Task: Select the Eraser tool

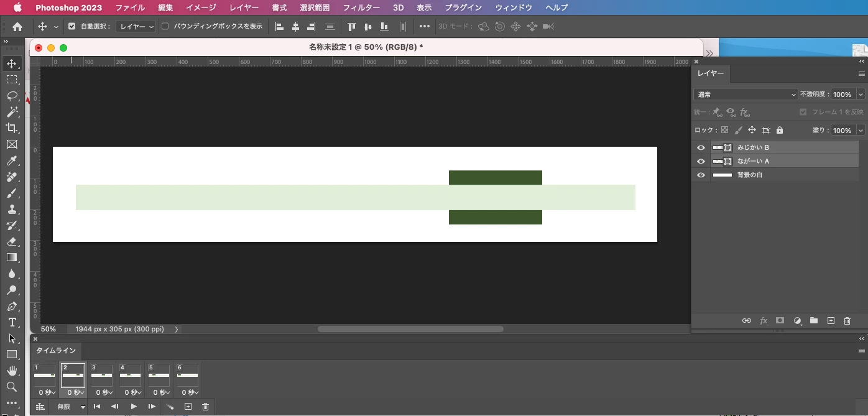Action: pyautogui.click(x=12, y=241)
